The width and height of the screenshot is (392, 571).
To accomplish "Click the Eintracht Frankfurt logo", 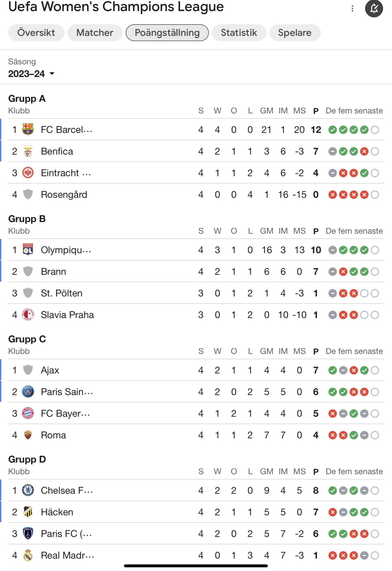I will [28, 173].
